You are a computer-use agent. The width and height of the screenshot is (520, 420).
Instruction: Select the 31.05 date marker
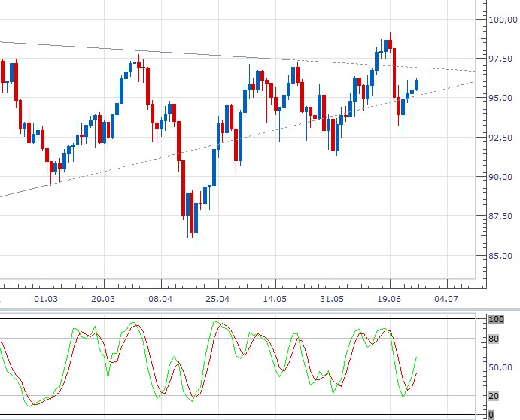[x=332, y=299]
